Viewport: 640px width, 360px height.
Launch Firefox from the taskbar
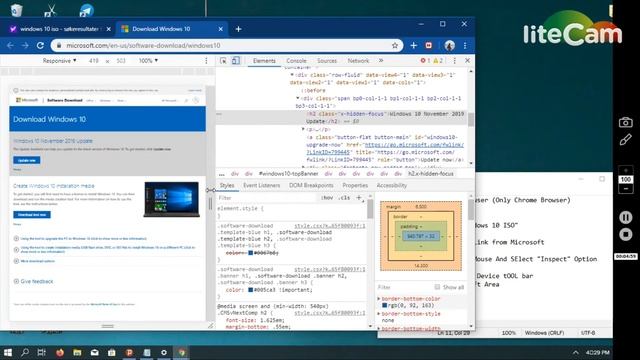[60, 352]
